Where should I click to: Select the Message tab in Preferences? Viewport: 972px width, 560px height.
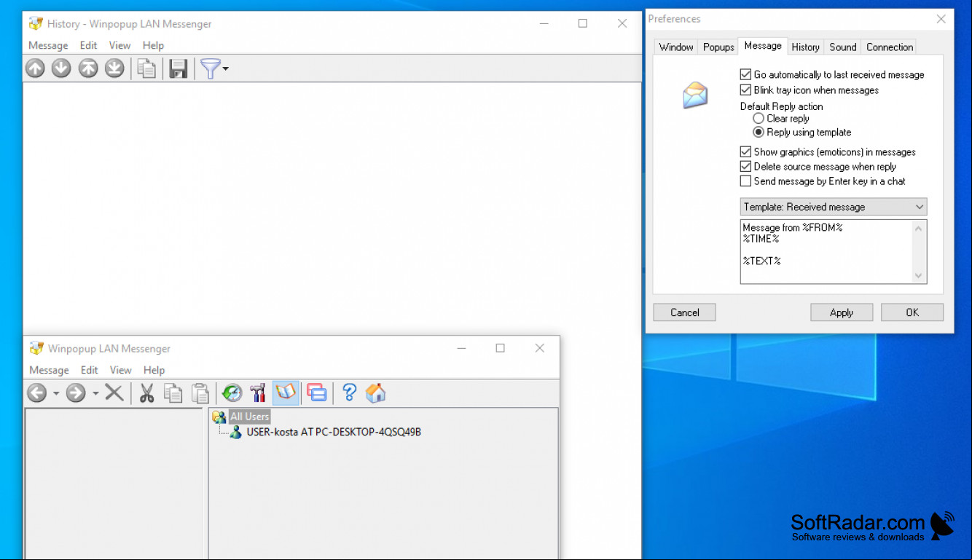[x=763, y=46]
